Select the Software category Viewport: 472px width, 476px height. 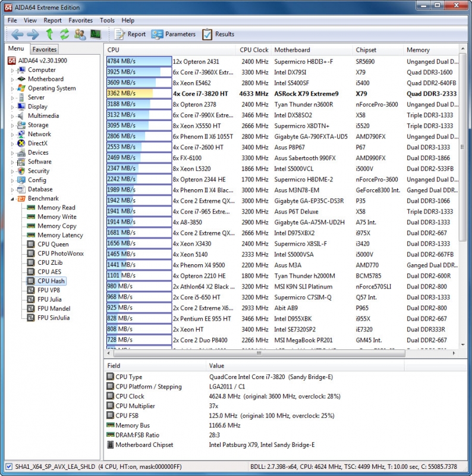point(39,161)
